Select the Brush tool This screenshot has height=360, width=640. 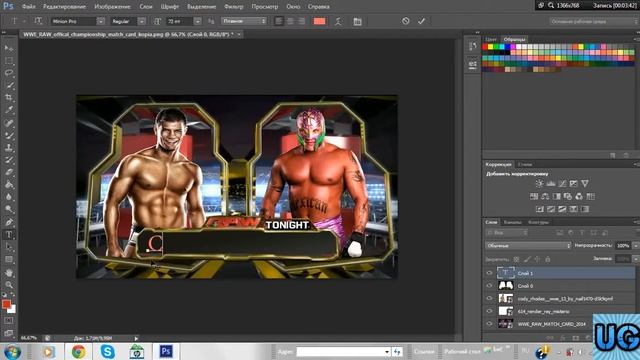9,135
